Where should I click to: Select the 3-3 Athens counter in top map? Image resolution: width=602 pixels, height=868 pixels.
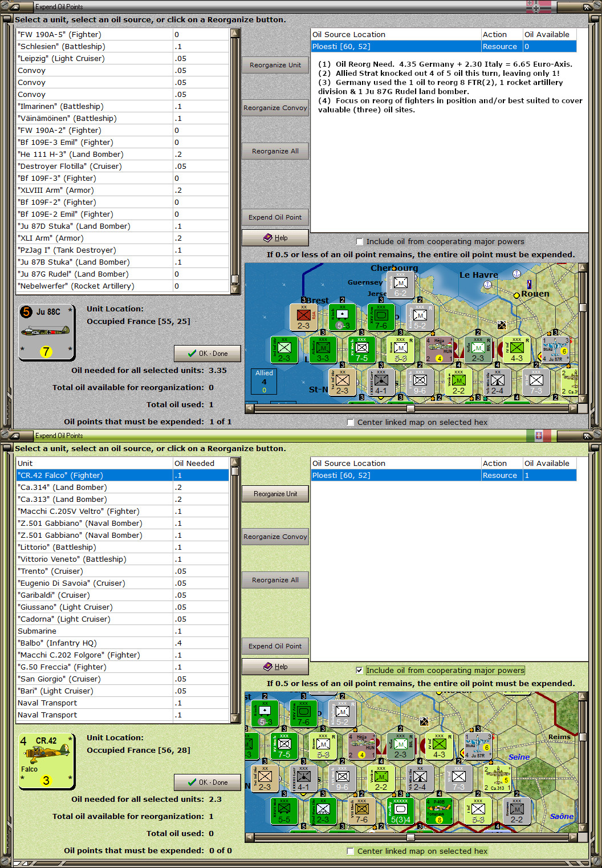click(x=323, y=350)
